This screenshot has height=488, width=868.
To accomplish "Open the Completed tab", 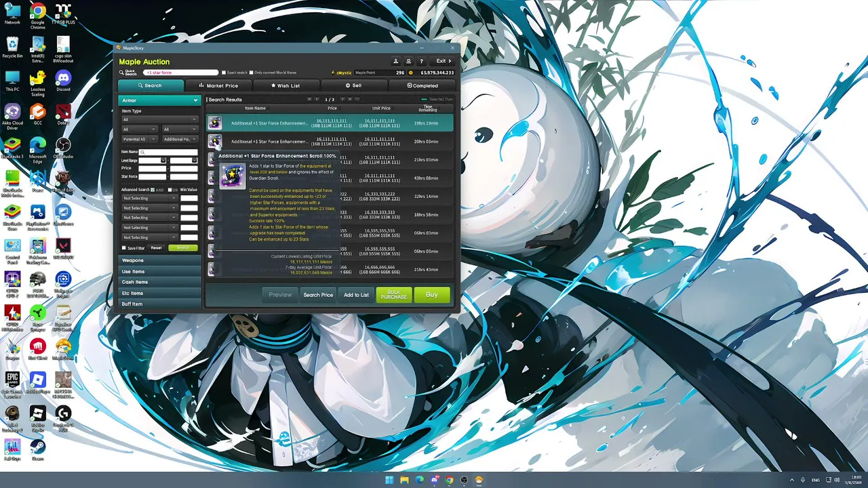I will pos(422,85).
